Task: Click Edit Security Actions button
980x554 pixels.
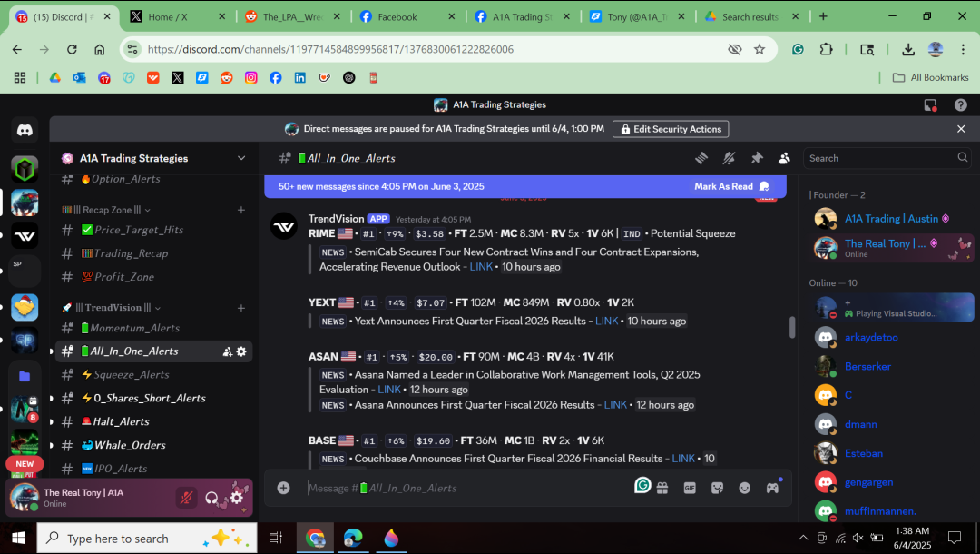Action: pos(671,129)
